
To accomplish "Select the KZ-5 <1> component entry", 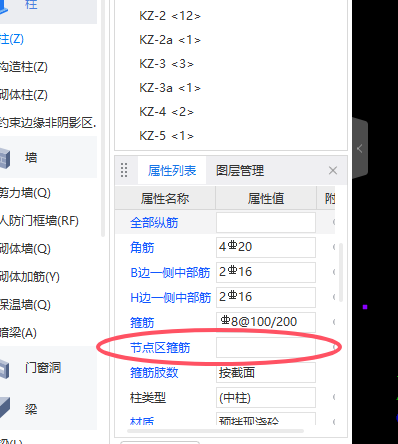I will [x=166, y=136].
